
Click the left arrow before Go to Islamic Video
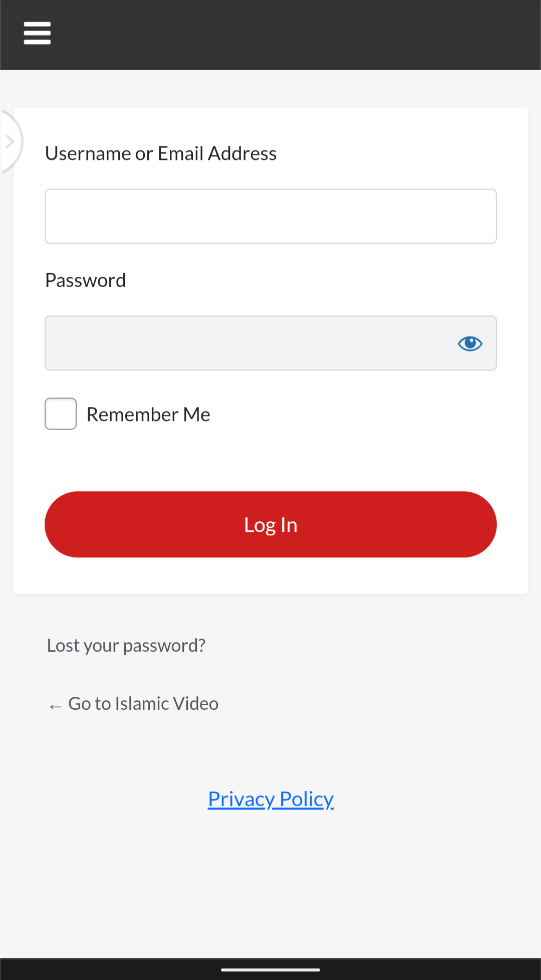coord(55,706)
